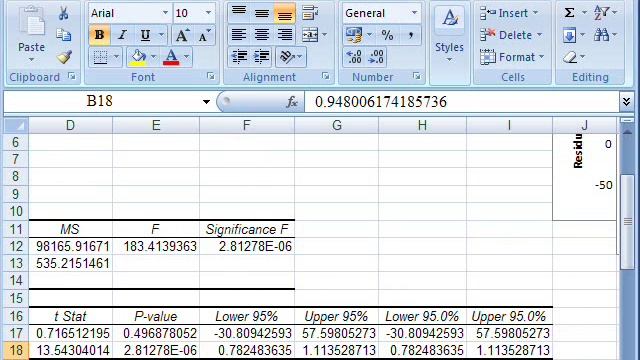
Task: Apply Percent Style
Action: [387, 35]
